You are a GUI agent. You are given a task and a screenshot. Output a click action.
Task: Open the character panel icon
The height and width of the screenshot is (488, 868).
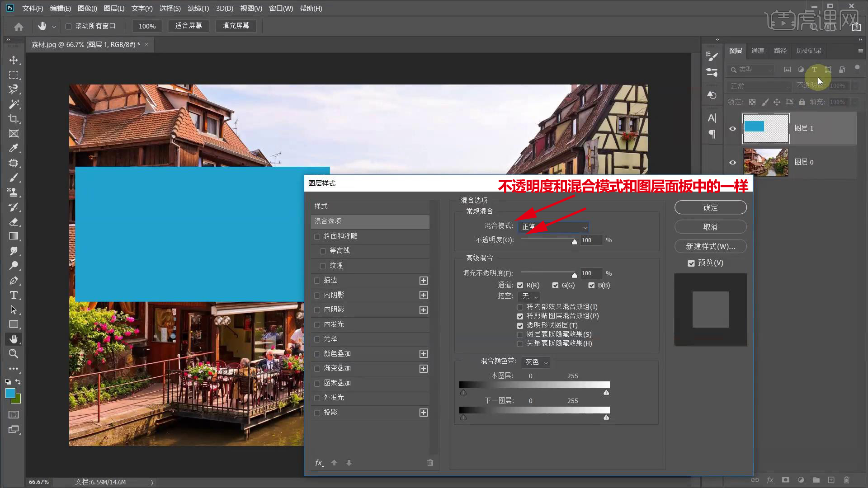pyautogui.click(x=712, y=118)
